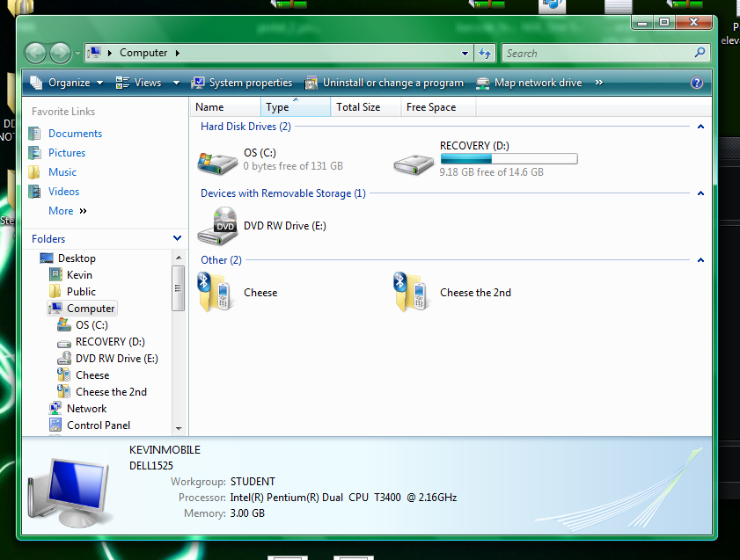
Task: Open the Views dropdown arrow
Action: (x=177, y=83)
